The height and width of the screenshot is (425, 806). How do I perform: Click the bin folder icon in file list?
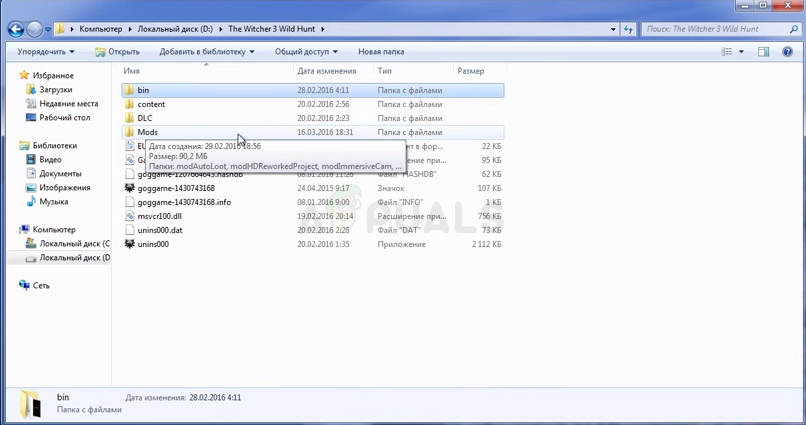(x=130, y=90)
